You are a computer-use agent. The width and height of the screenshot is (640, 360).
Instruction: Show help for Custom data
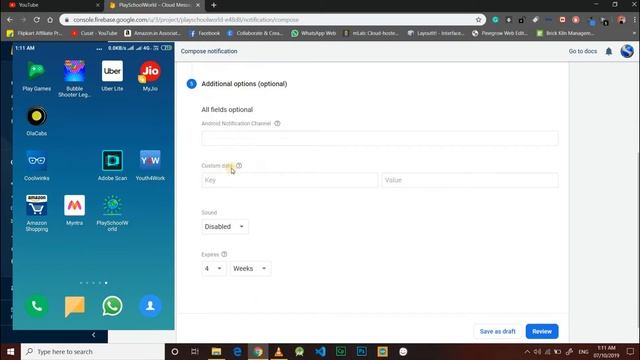(x=239, y=165)
